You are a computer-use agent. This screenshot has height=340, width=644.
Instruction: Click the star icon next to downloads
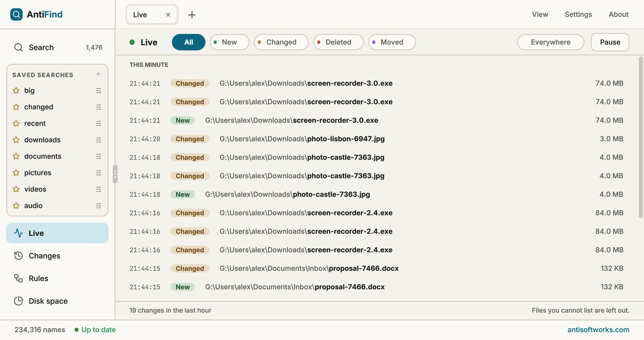pos(16,140)
